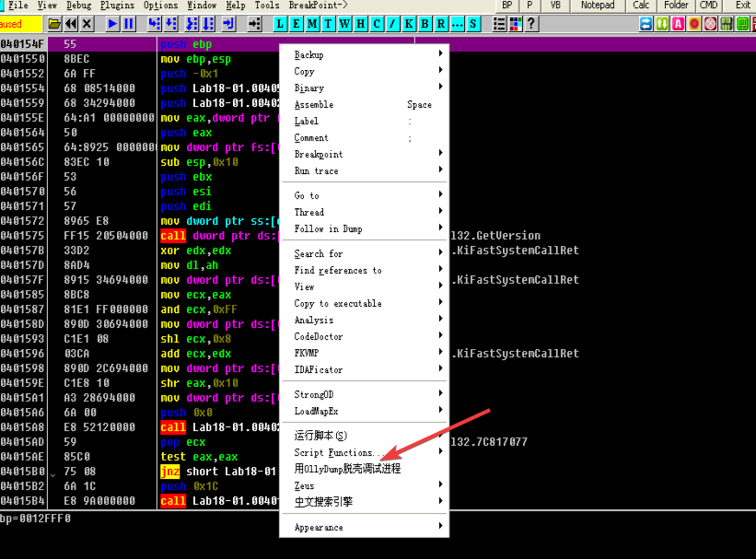The height and width of the screenshot is (559, 756).
Task: Click the Close program X icon
Action: pos(87,24)
